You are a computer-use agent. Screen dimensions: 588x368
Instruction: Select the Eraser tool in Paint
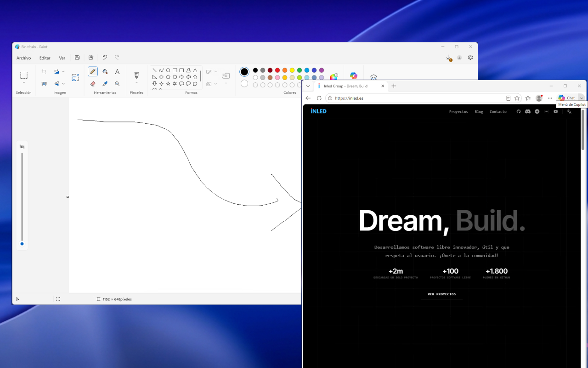(x=93, y=84)
